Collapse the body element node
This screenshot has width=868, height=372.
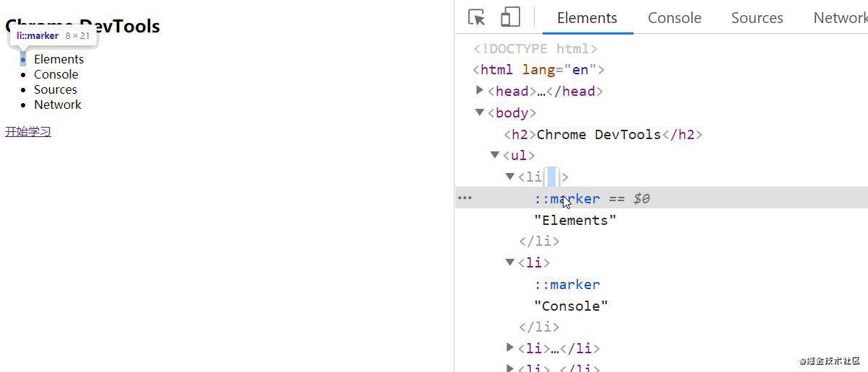[x=480, y=112]
